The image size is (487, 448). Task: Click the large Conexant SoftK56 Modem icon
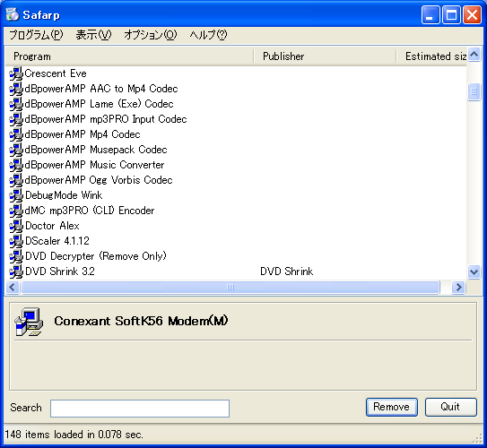point(29,322)
